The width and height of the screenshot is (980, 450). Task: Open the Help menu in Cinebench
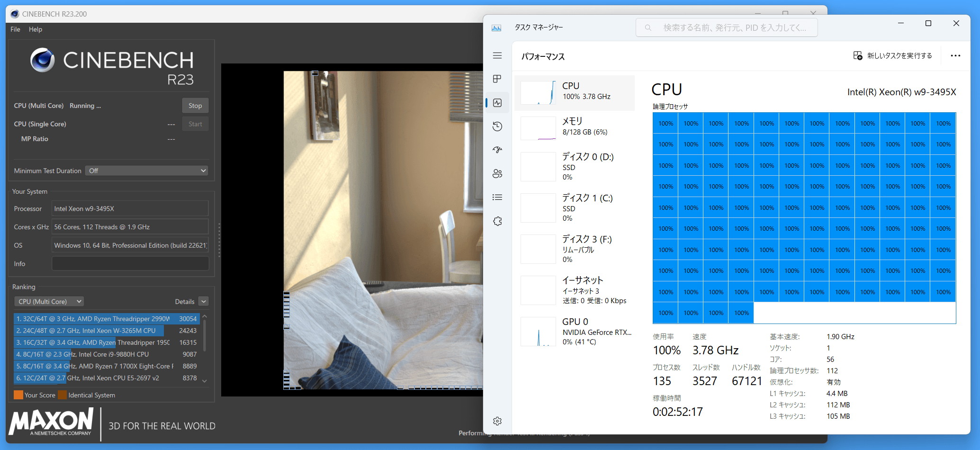[x=36, y=29]
